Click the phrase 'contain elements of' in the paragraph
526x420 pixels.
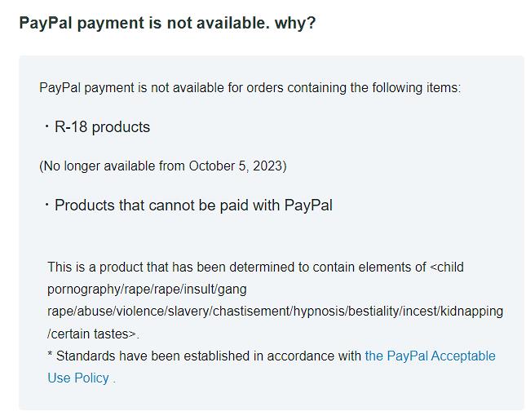[369, 267]
